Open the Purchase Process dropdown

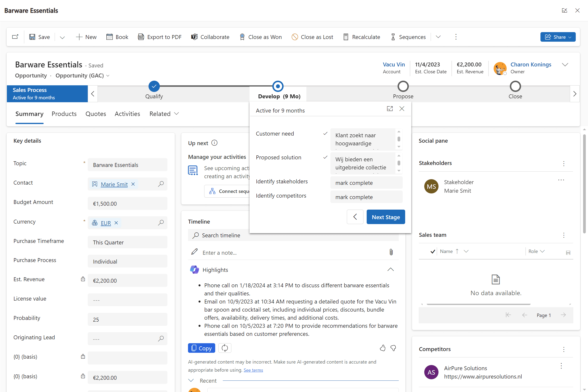click(x=127, y=261)
